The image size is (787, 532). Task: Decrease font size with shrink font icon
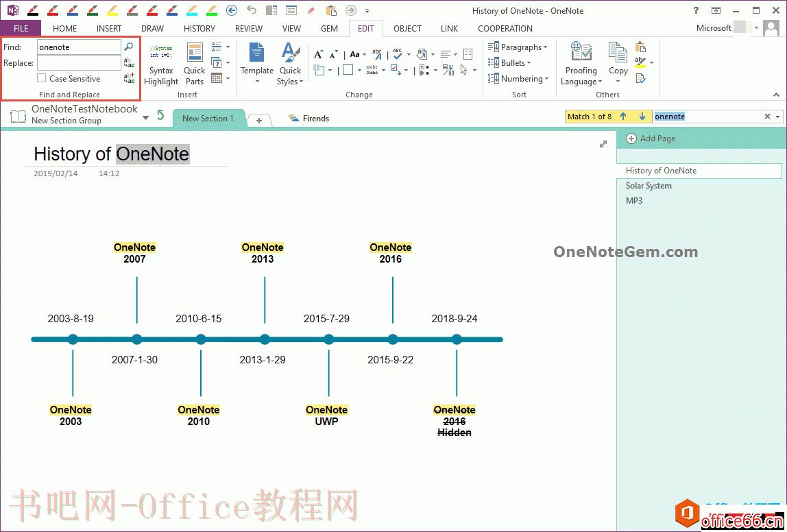click(334, 54)
